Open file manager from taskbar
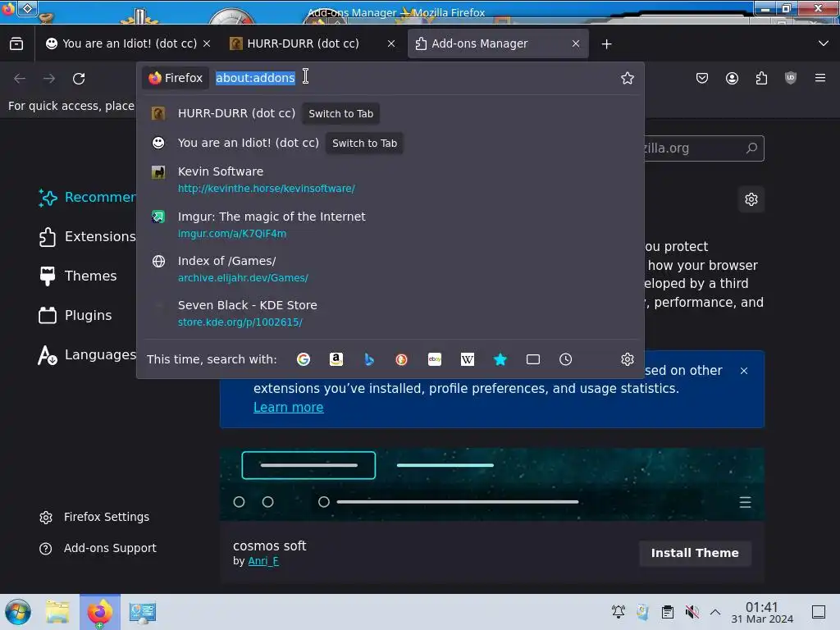Image resolution: width=840 pixels, height=630 pixels. coord(57,612)
